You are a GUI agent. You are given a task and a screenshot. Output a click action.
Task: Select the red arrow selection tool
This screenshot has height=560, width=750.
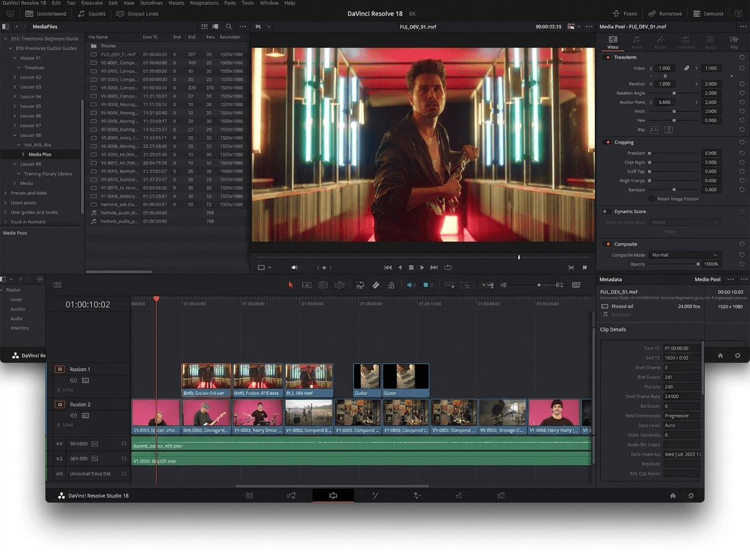pos(290,285)
